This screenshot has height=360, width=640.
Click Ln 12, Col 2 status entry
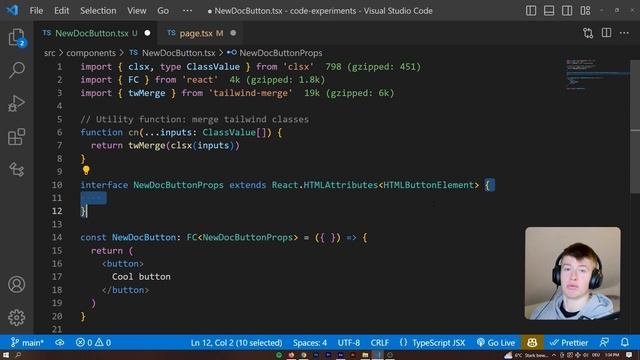coord(236,342)
